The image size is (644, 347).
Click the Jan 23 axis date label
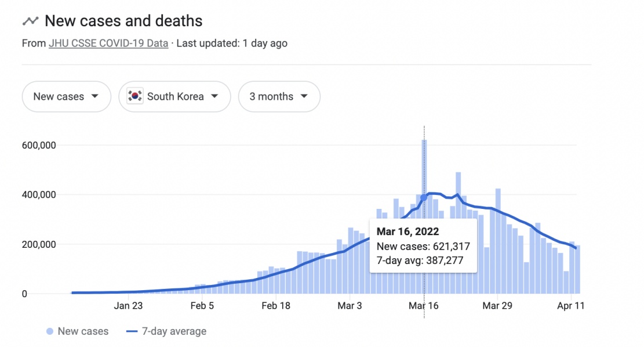128,306
